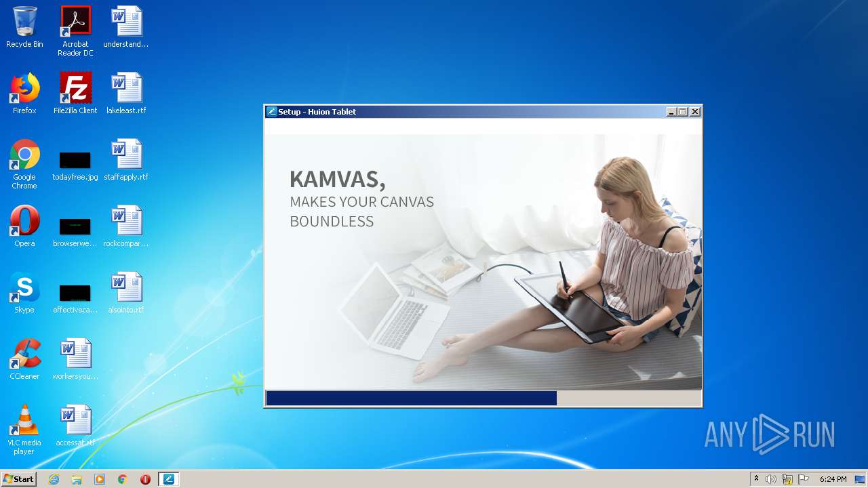Launch VLC media player shortcut
The image size is (868, 488).
point(24,430)
